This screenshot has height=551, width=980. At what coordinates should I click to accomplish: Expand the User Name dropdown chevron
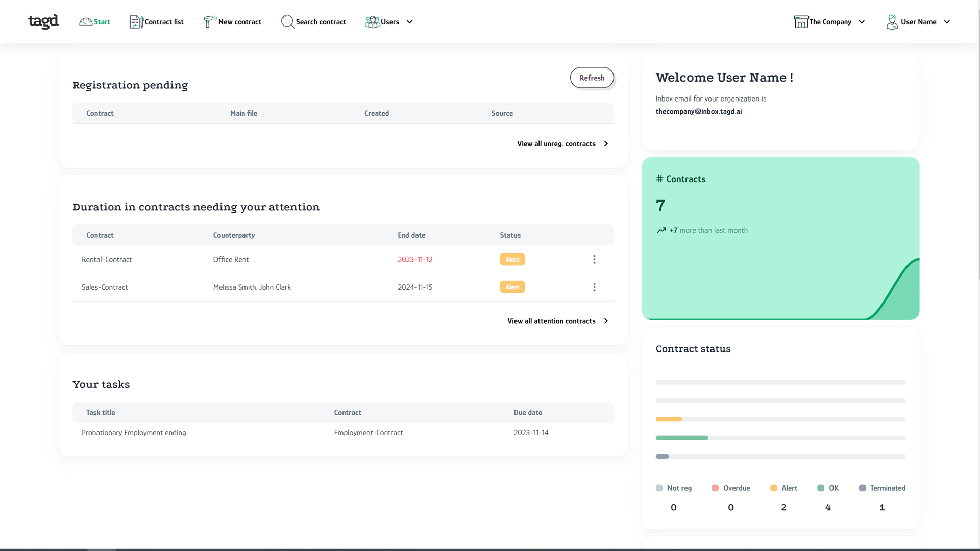click(947, 22)
